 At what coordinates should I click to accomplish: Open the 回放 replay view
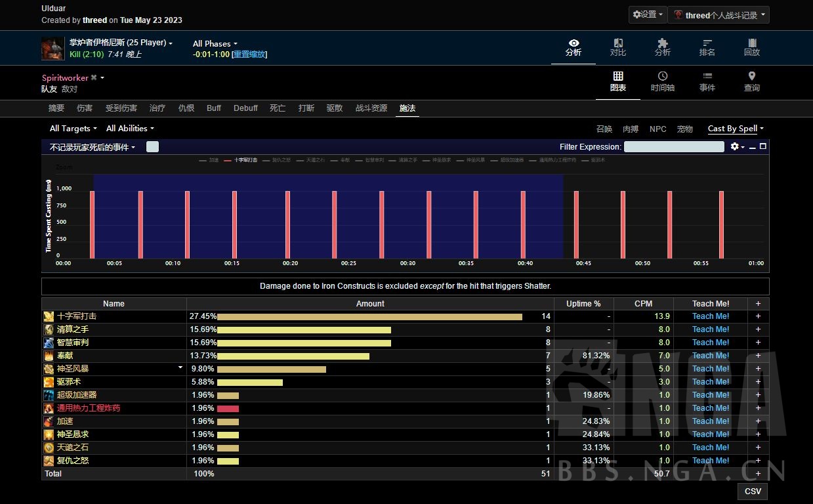pos(752,47)
